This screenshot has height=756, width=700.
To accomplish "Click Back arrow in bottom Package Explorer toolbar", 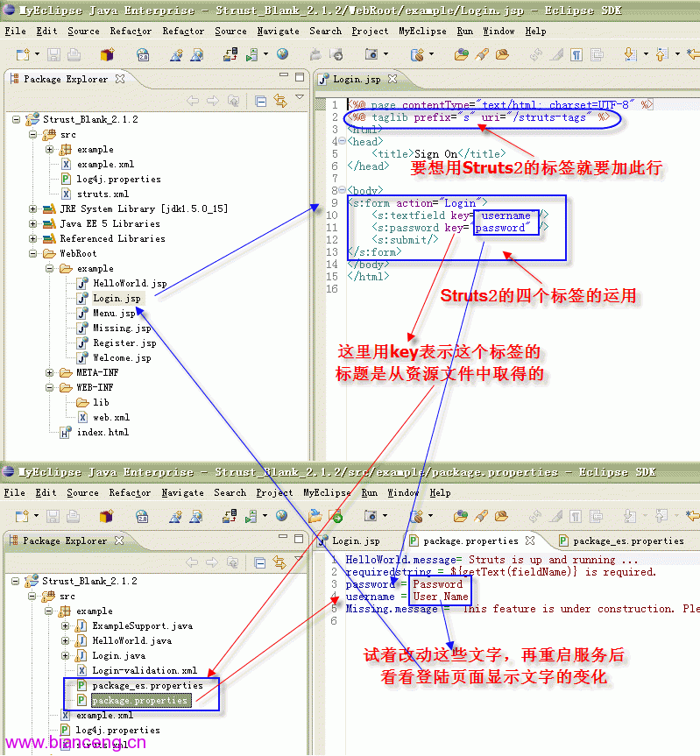I will (192, 562).
